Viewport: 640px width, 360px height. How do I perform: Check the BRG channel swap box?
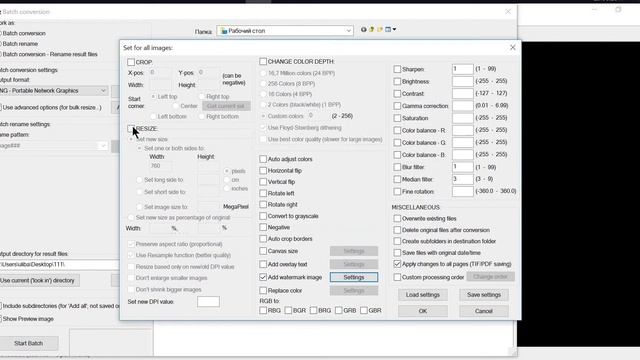coord(313,311)
